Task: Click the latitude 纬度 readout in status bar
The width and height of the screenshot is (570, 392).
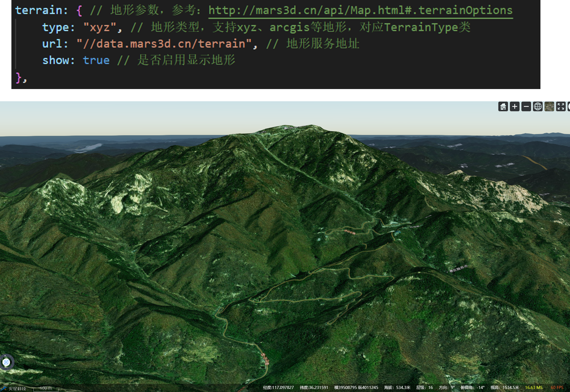Action: (314, 387)
